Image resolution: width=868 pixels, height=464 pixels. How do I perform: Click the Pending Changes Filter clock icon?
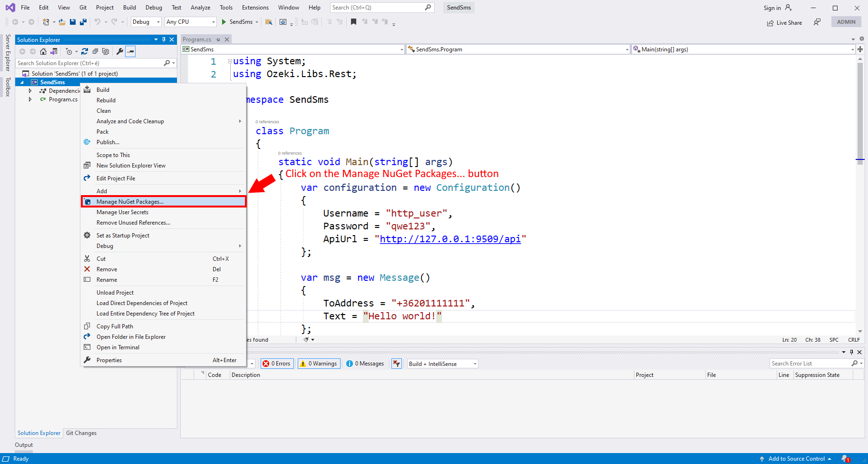[x=69, y=51]
